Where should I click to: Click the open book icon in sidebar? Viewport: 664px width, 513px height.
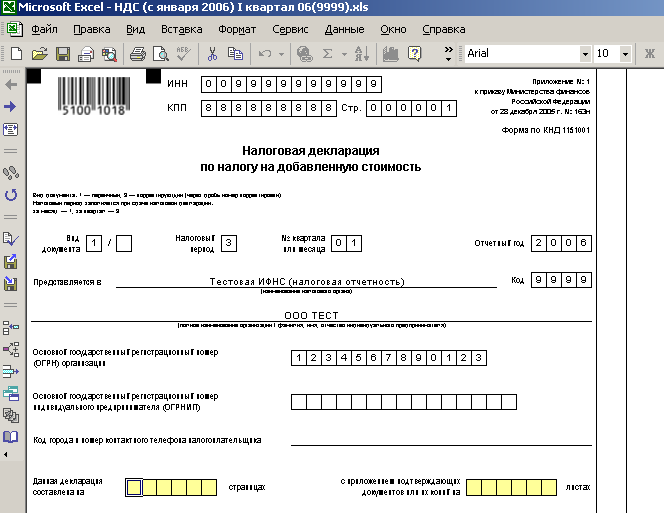point(11,437)
